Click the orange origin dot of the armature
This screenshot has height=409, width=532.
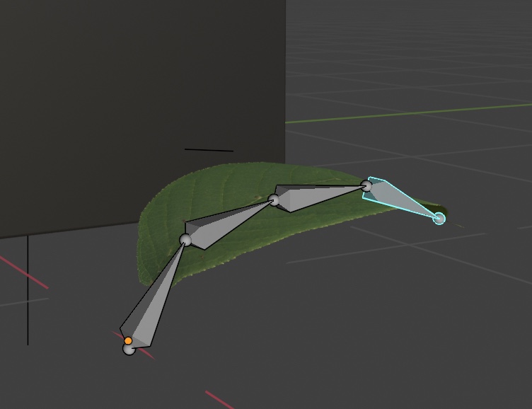pos(128,341)
